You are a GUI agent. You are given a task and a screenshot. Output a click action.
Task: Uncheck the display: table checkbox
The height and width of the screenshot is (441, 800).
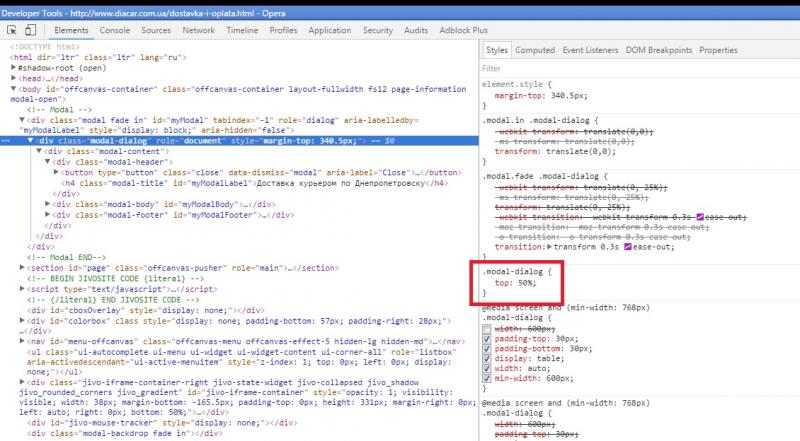click(x=487, y=358)
